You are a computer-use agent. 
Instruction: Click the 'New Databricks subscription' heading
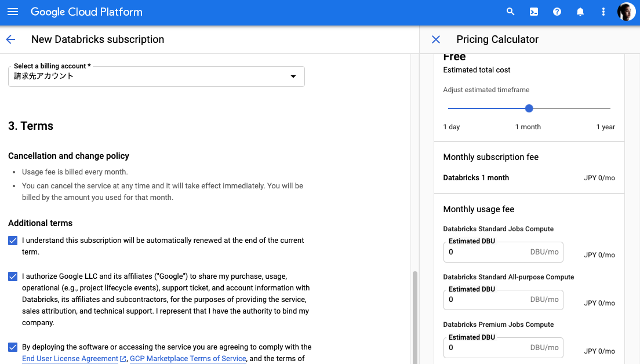pyautogui.click(x=97, y=39)
